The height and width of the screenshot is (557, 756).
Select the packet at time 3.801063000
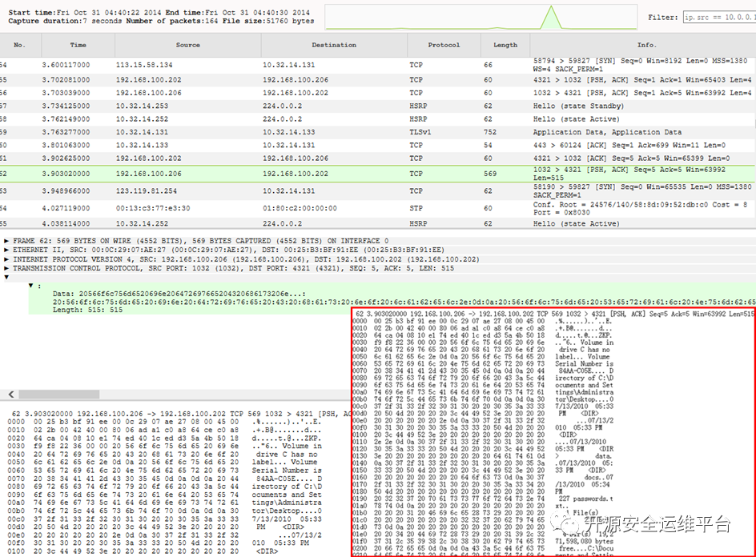66,145
